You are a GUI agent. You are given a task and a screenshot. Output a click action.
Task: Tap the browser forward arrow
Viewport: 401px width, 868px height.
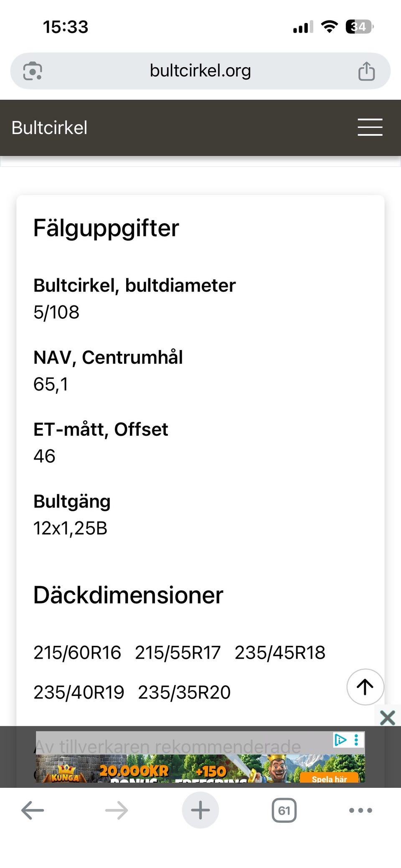[117, 811]
